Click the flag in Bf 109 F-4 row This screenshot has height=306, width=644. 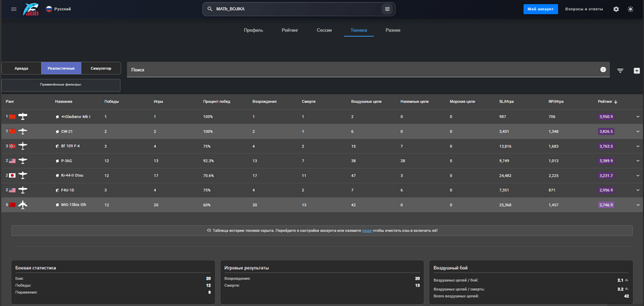[x=12, y=146]
